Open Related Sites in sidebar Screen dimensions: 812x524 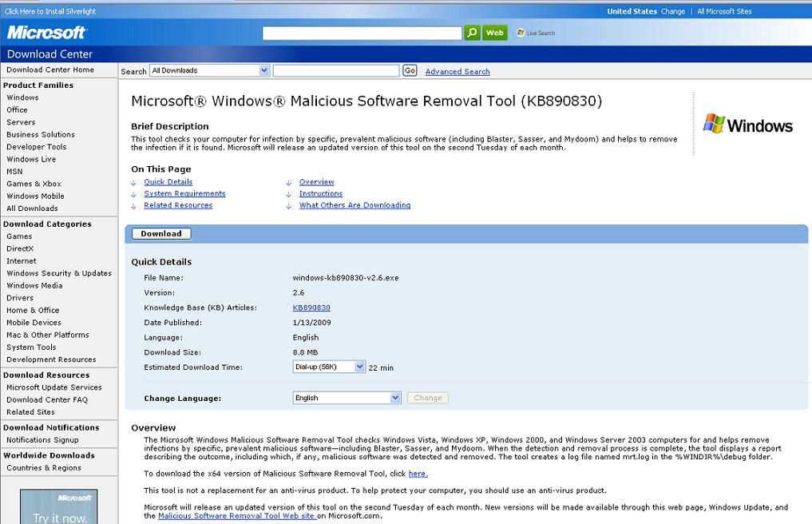pyautogui.click(x=30, y=412)
